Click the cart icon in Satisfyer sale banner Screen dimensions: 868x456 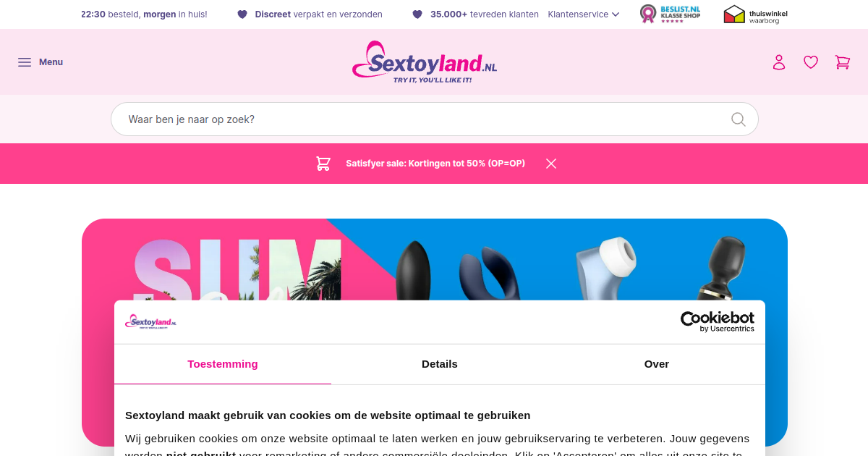(x=323, y=164)
